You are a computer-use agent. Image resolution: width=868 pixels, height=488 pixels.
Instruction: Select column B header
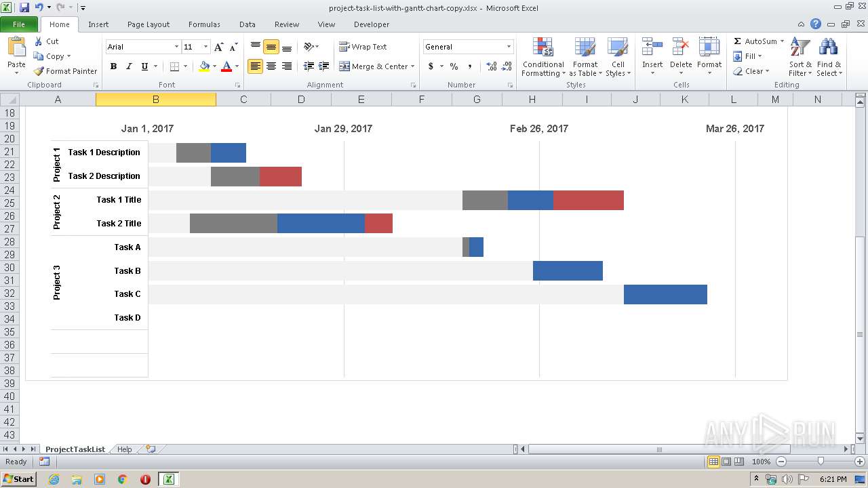coord(155,100)
